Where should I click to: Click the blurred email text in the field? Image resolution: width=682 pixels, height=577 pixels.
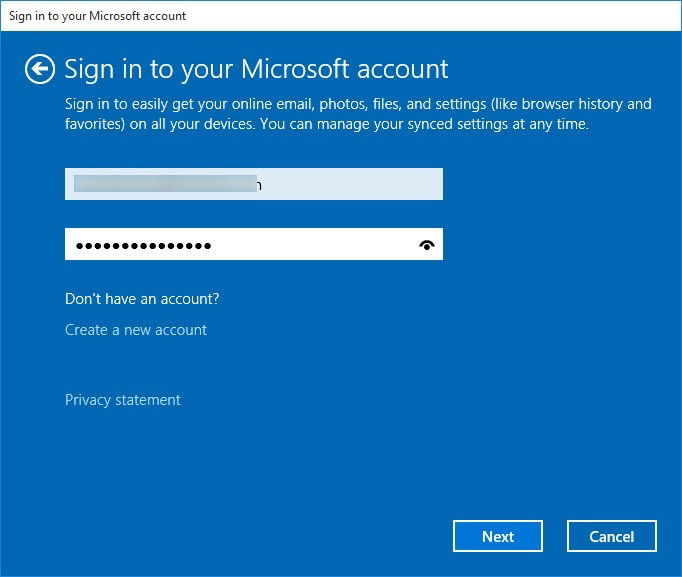click(x=165, y=183)
